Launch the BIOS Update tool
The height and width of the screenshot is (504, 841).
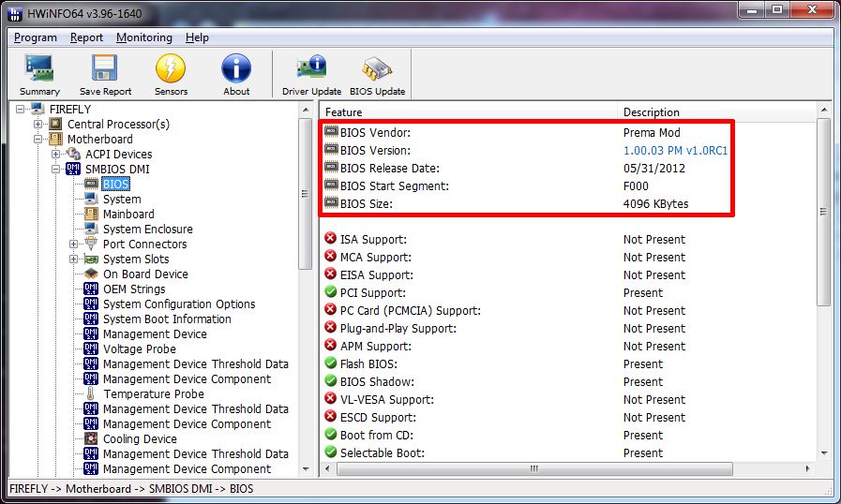pos(377,75)
